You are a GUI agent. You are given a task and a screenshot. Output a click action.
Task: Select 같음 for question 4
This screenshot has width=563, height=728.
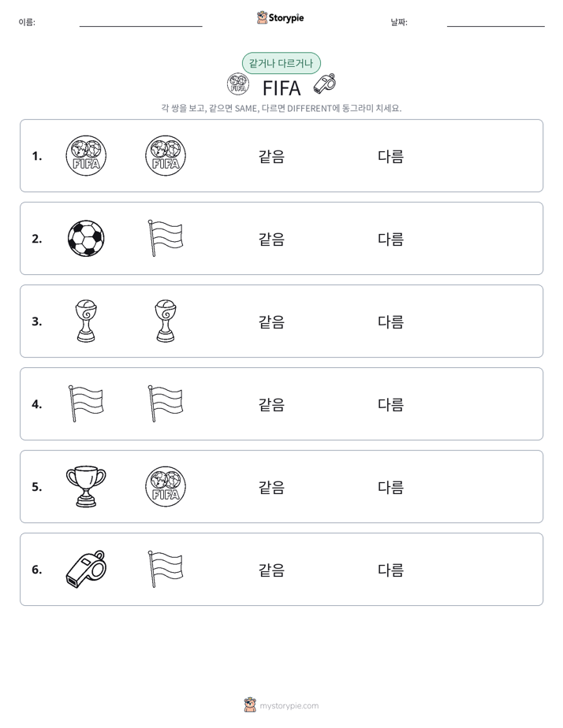(271, 404)
